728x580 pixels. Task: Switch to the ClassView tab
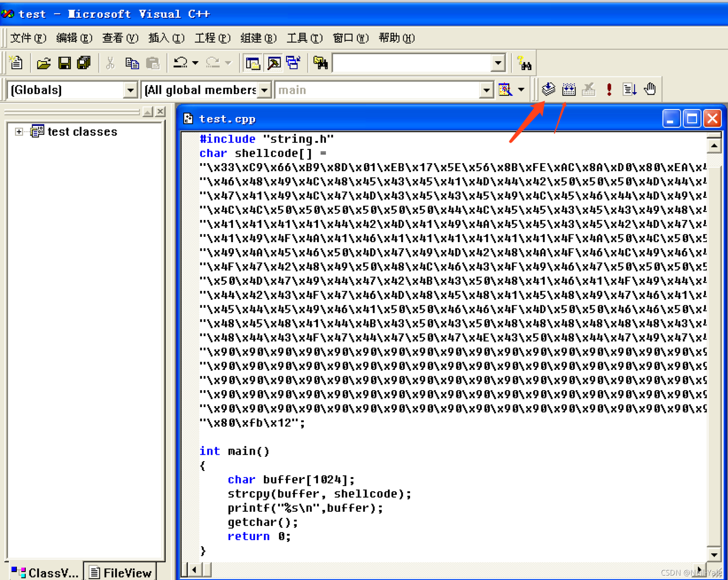click(x=45, y=572)
